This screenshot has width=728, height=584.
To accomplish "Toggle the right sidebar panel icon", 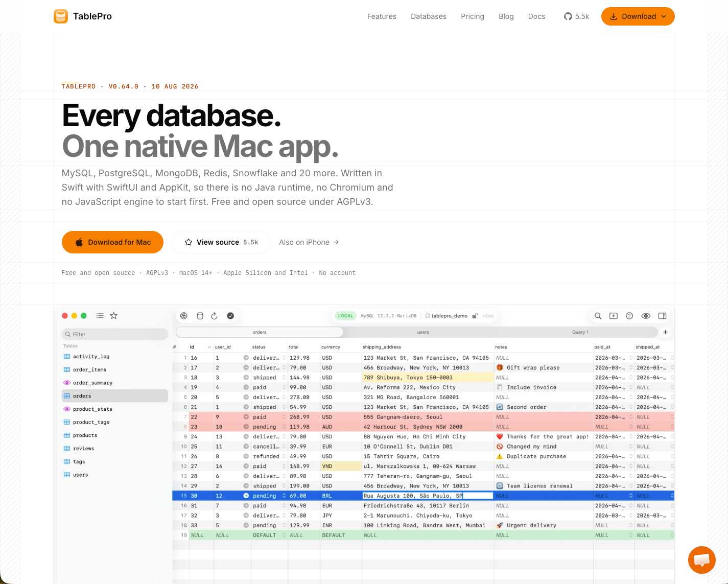I will coord(662,316).
